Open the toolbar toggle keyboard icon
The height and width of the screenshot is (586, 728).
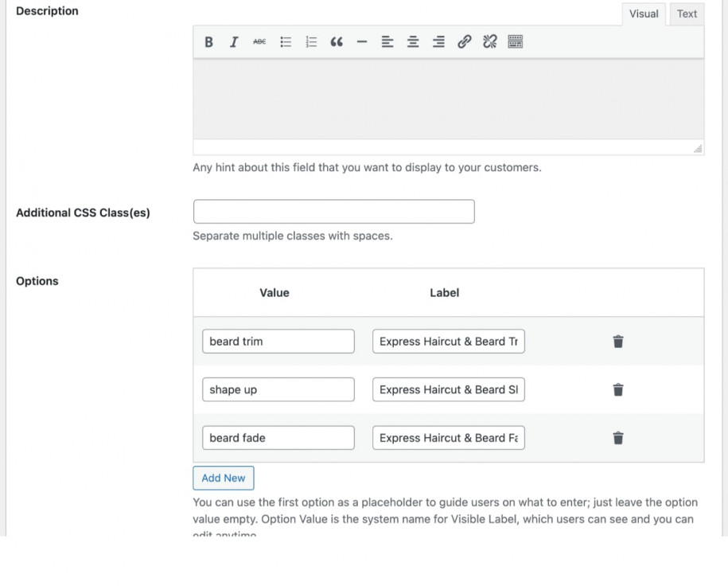pyautogui.click(x=516, y=41)
